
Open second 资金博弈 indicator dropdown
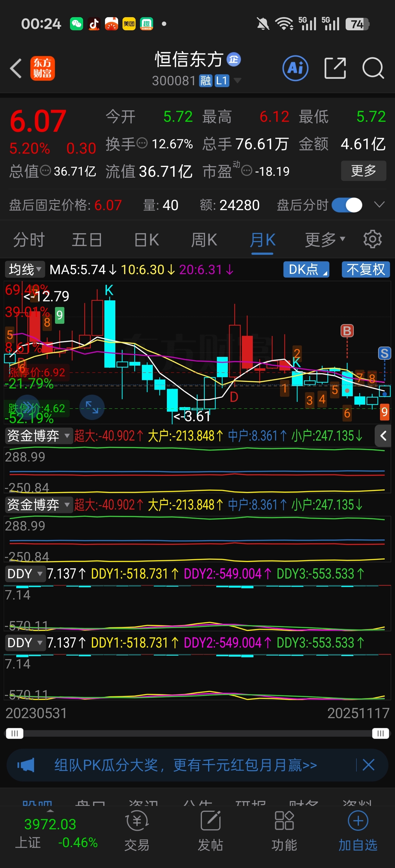(x=39, y=505)
